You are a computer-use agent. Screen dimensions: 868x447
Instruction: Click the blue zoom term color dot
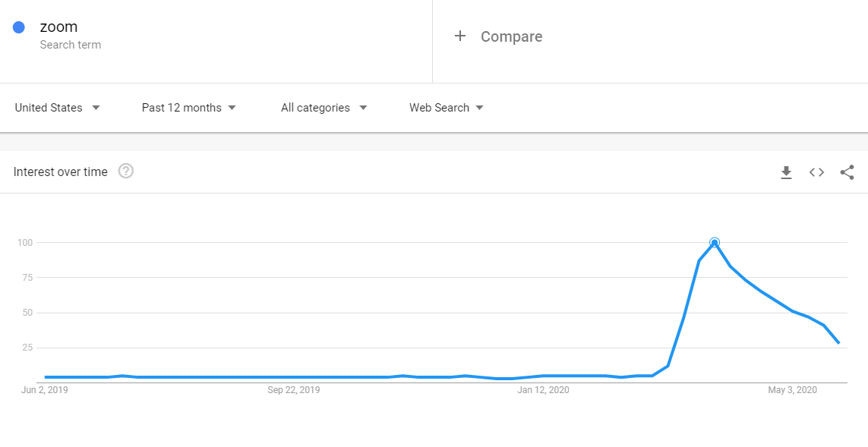(19, 27)
